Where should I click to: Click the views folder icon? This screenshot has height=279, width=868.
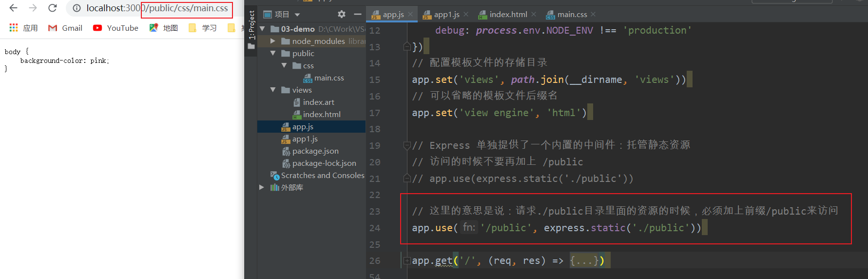click(286, 90)
